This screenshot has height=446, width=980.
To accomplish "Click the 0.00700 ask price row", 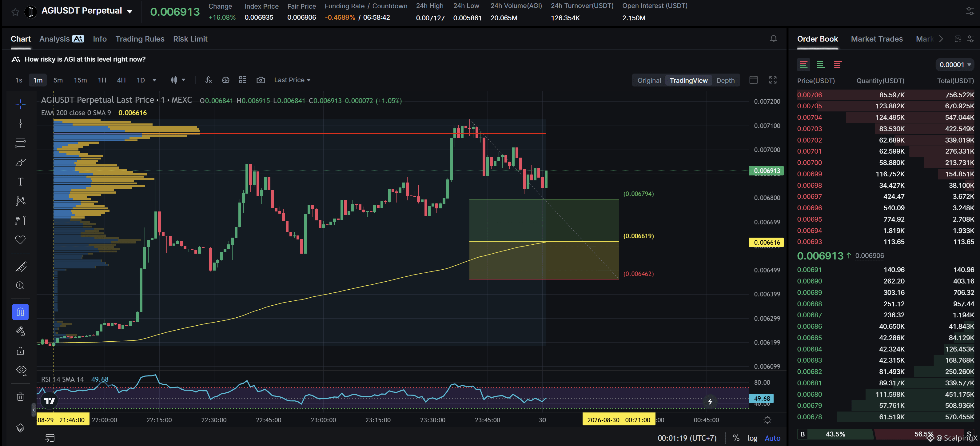I will click(886, 163).
